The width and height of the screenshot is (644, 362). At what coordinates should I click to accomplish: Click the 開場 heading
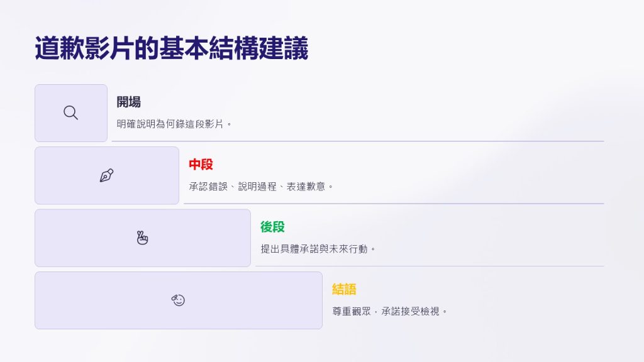pos(128,102)
